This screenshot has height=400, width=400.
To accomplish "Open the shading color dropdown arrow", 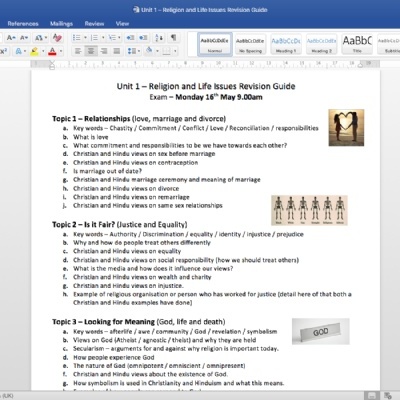I will point(157,51).
